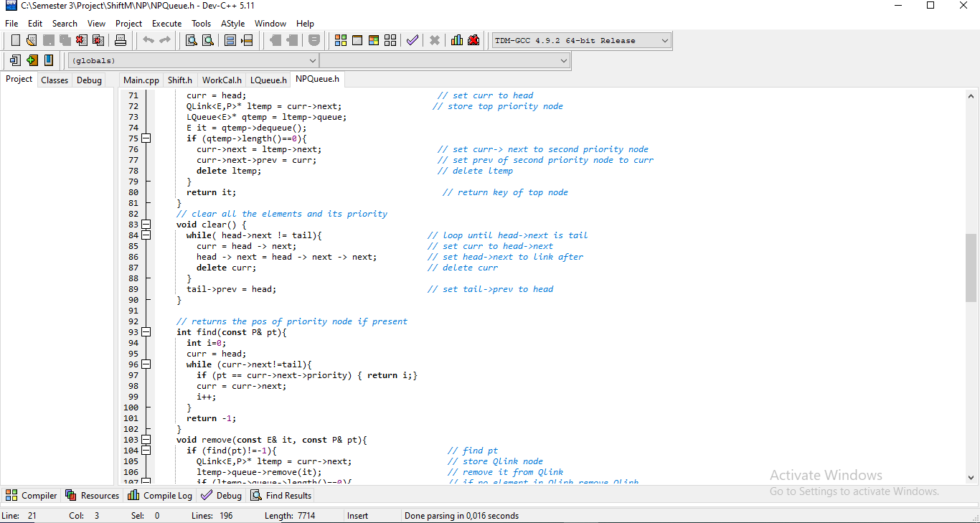Collapse the fold marker at line 75
980x523 pixels.
(x=146, y=138)
